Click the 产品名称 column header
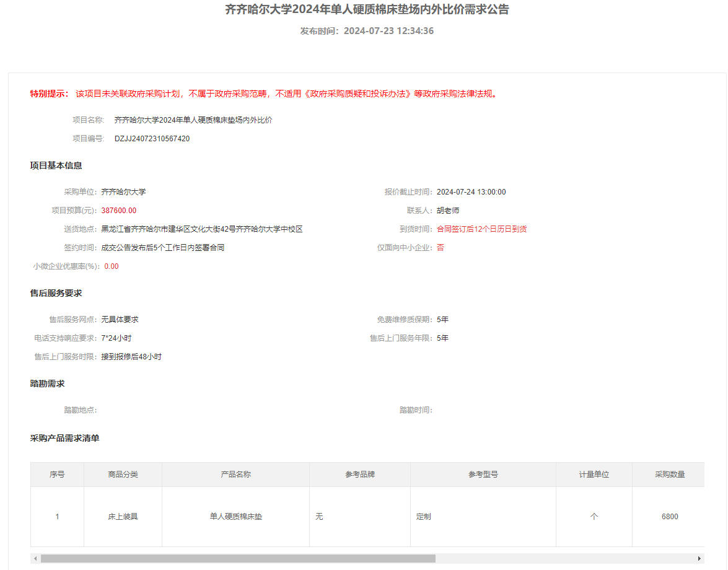 coord(235,475)
